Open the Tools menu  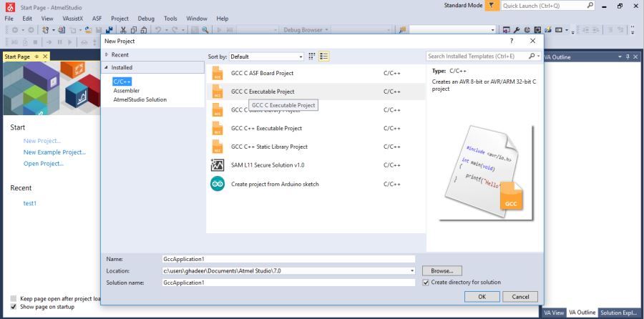170,19
